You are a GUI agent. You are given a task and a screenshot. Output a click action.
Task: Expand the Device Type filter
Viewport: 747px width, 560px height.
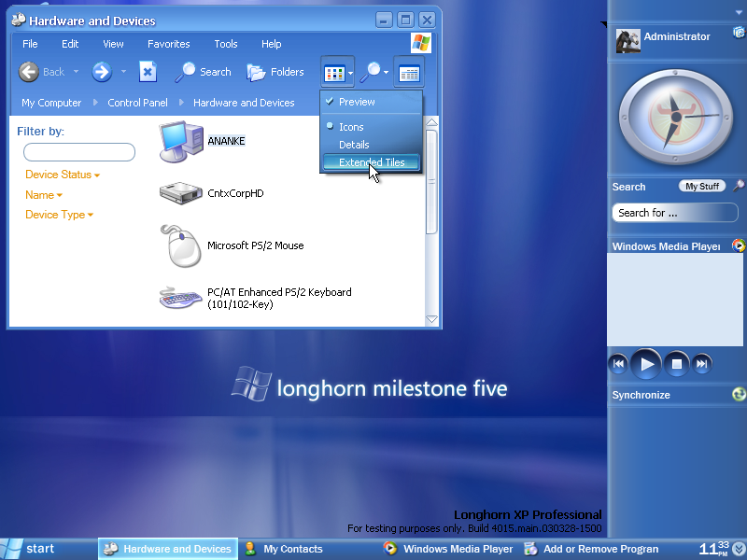tap(60, 215)
